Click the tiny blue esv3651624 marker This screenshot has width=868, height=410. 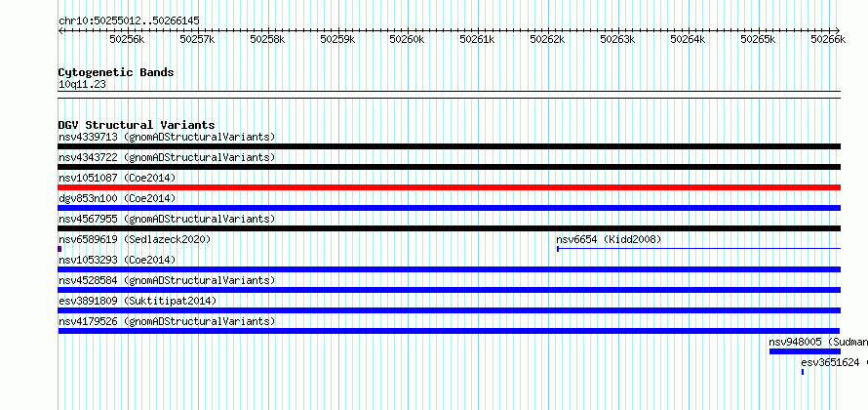802,372
